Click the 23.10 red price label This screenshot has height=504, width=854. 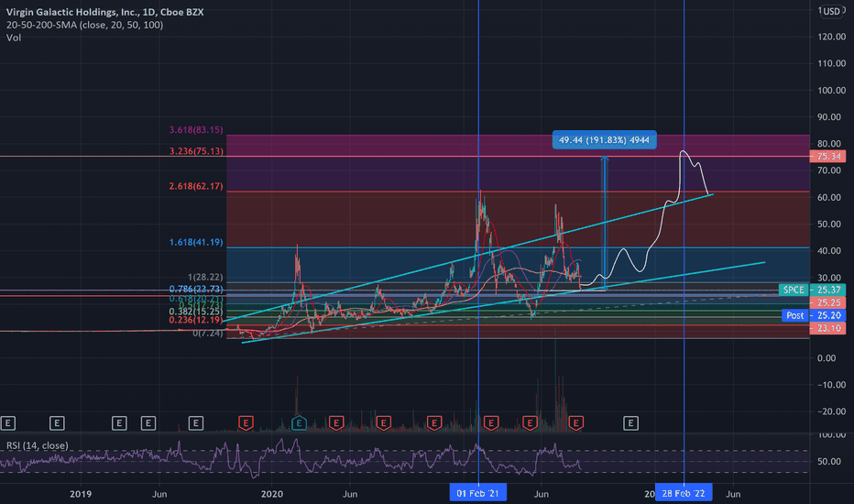pyautogui.click(x=827, y=328)
